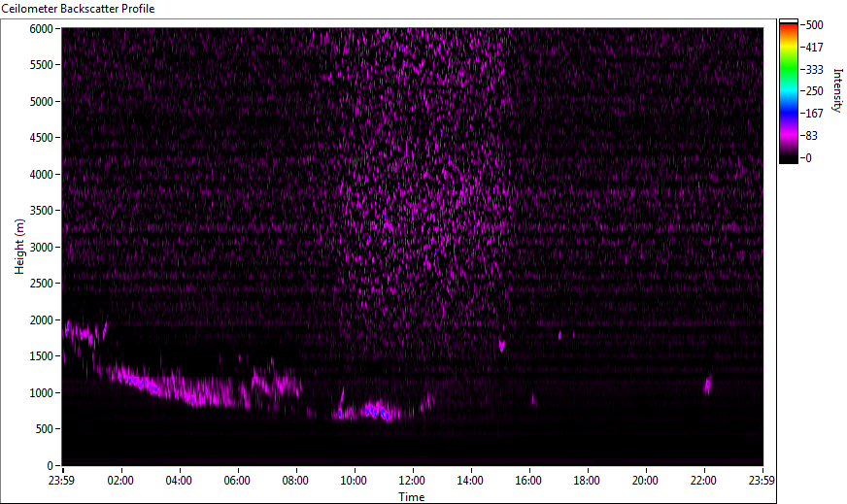Click the 06:00 time tick label
The width and height of the screenshot is (847, 504).
tap(237, 481)
